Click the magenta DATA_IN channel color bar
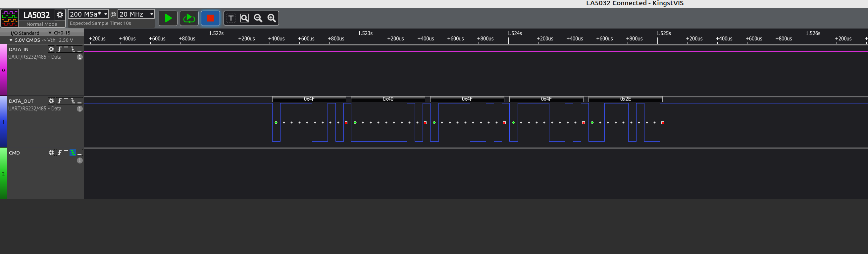The width and height of the screenshot is (868, 254). coord(3,70)
